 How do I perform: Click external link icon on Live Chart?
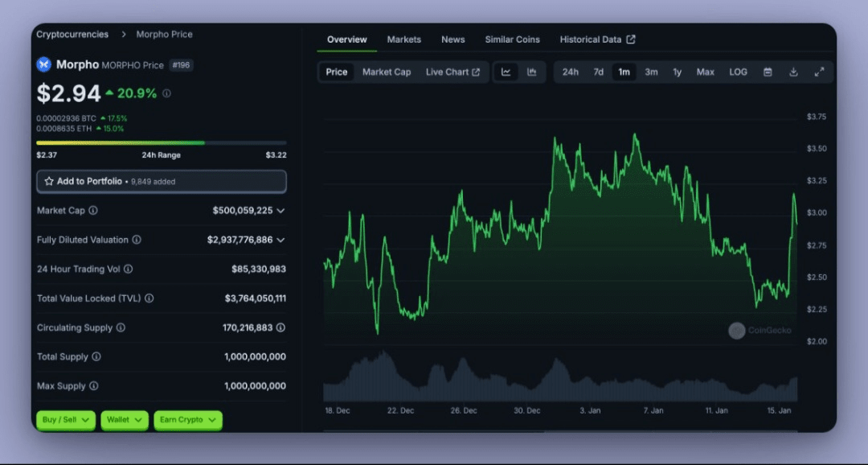tap(476, 72)
